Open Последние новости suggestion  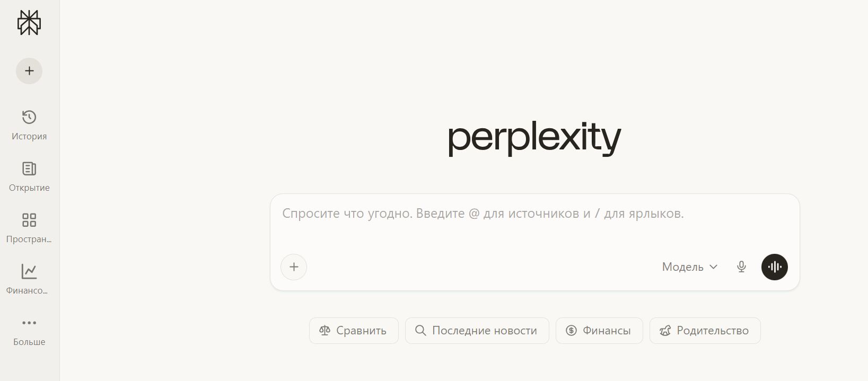coord(477,330)
